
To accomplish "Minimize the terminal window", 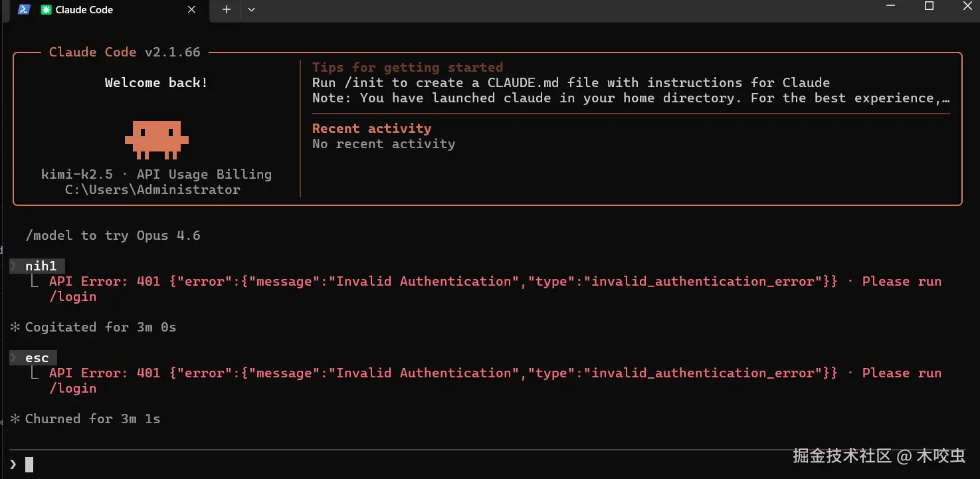I will (891, 7).
